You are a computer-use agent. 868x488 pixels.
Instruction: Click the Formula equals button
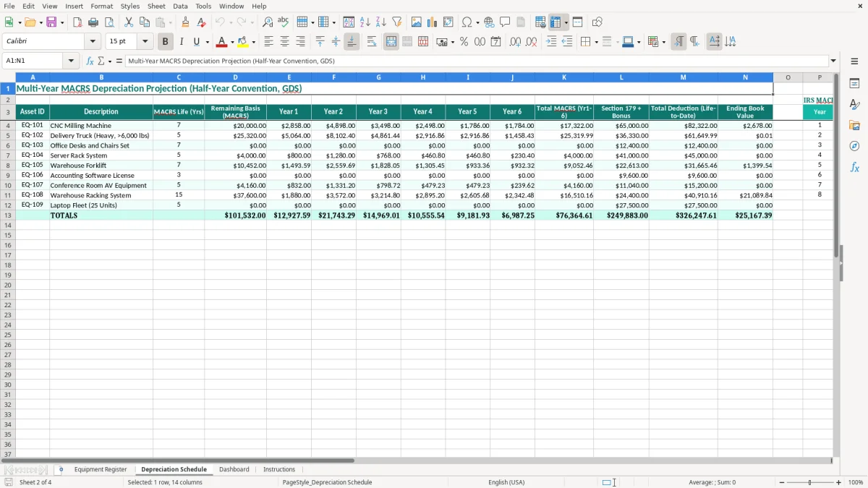(x=119, y=61)
